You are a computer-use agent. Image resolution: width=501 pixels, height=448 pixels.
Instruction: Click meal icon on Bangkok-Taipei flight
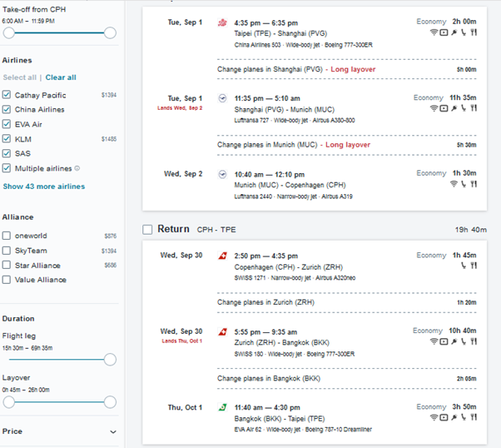coord(474,417)
